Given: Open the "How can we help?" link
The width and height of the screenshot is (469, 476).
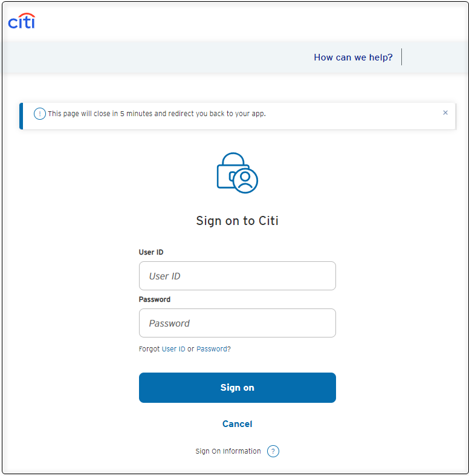Looking at the screenshot, I should click(x=353, y=57).
